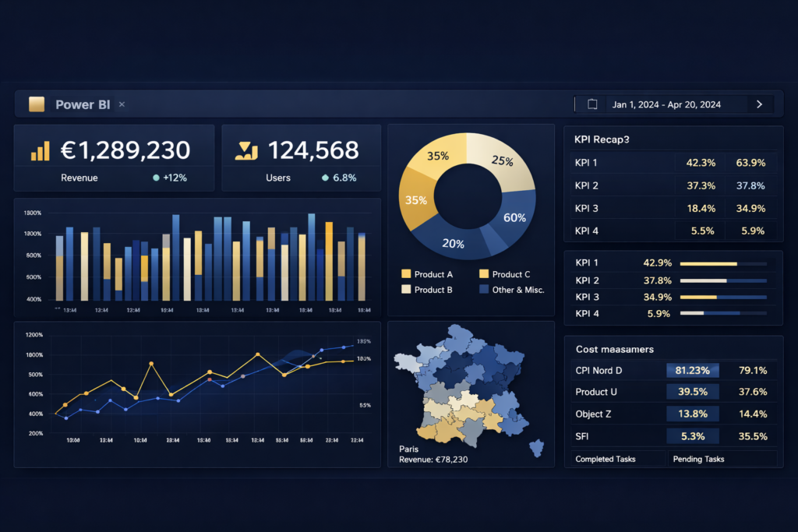Image resolution: width=798 pixels, height=532 pixels.
Task: Click the Revenue card label
Action: tap(79, 178)
